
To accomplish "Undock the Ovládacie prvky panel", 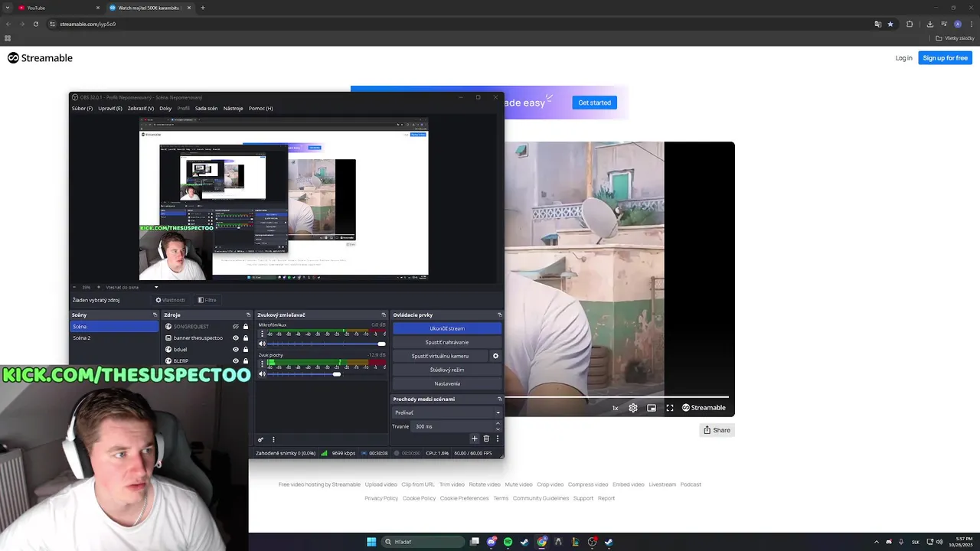I will click(500, 315).
